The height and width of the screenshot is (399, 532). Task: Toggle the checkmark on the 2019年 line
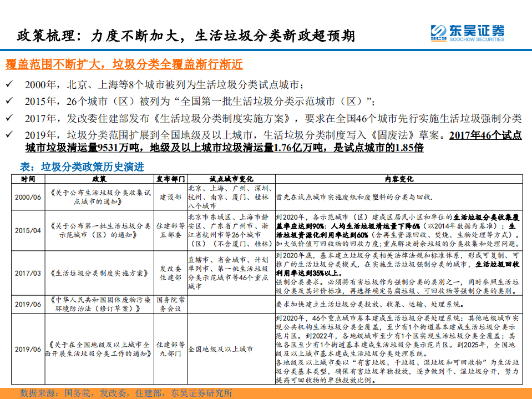tap(10, 133)
